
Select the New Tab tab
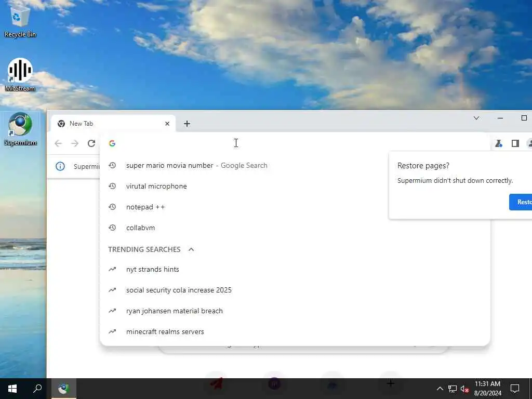point(113,124)
